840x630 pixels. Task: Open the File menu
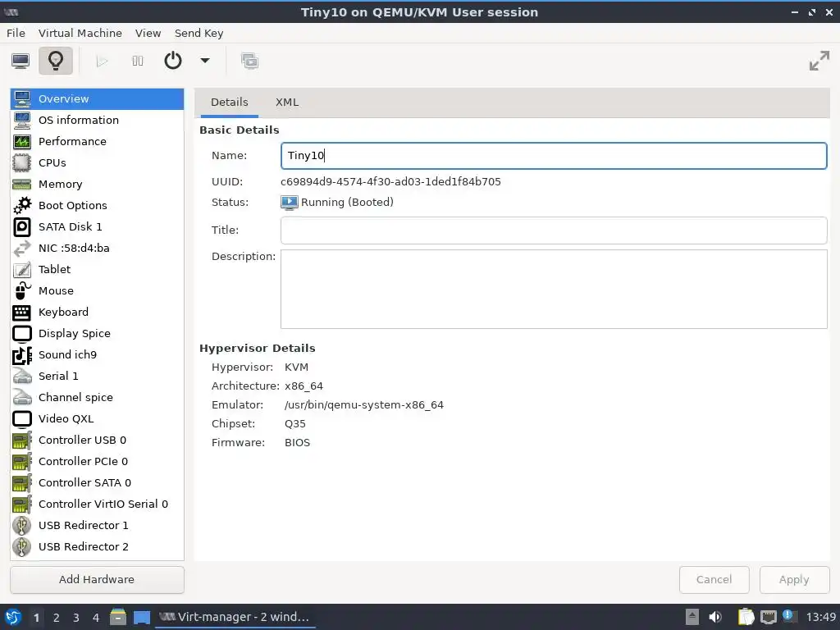(16, 33)
